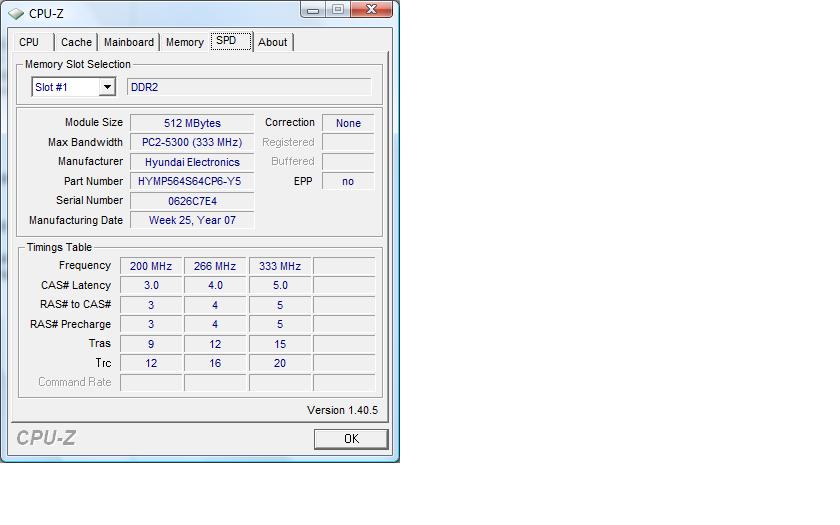The image size is (840, 525).
Task: Click the 512 MBytes module size value
Action: pos(192,123)
